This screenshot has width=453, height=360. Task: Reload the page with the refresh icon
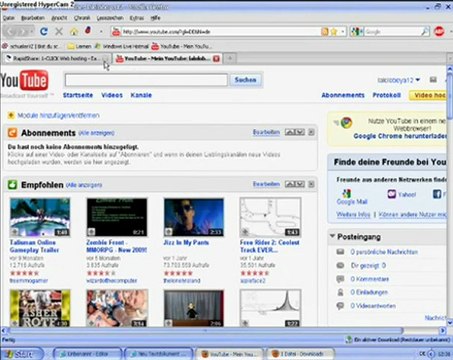click(x=44, y=32)
